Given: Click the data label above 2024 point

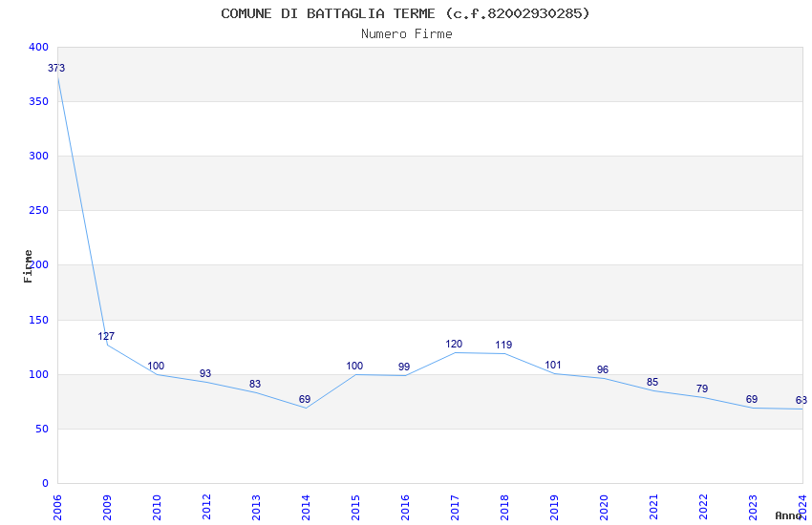Looking at the screenshot, I should (x=801, y=400).
